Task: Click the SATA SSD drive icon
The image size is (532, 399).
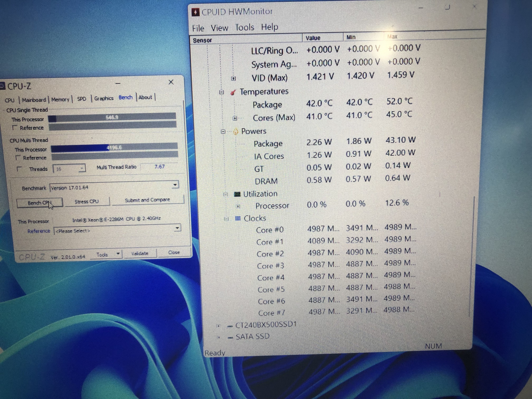Action: [x=230, y=338]
